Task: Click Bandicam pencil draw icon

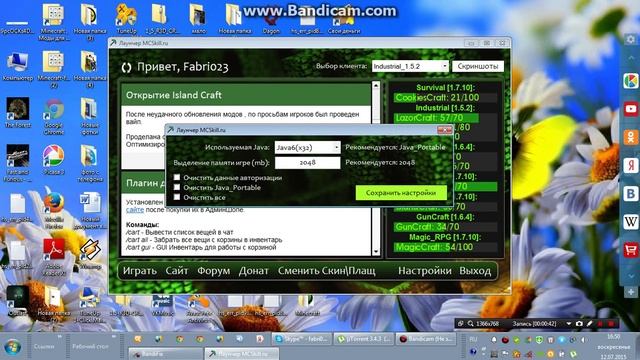Action: pos(590,324)
